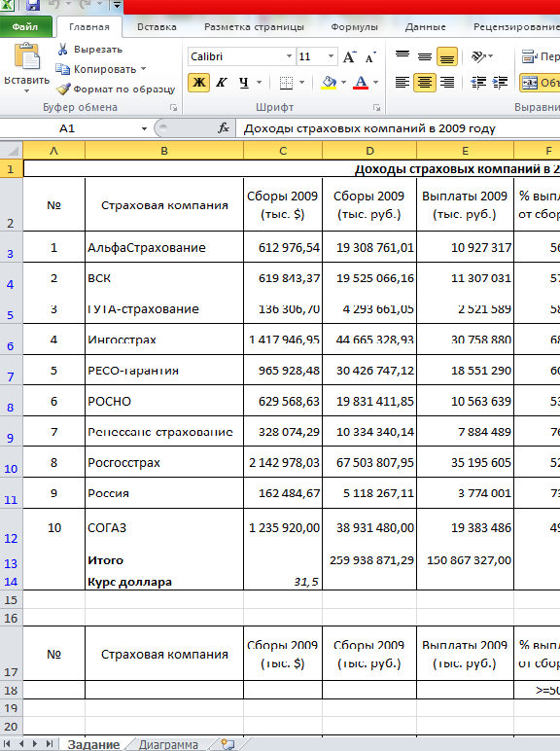The width and height of the screenshot is (560, 751).
Task: Switch to Разметка страницы tab
Action: pyautogui.click(x=254, y=27)
